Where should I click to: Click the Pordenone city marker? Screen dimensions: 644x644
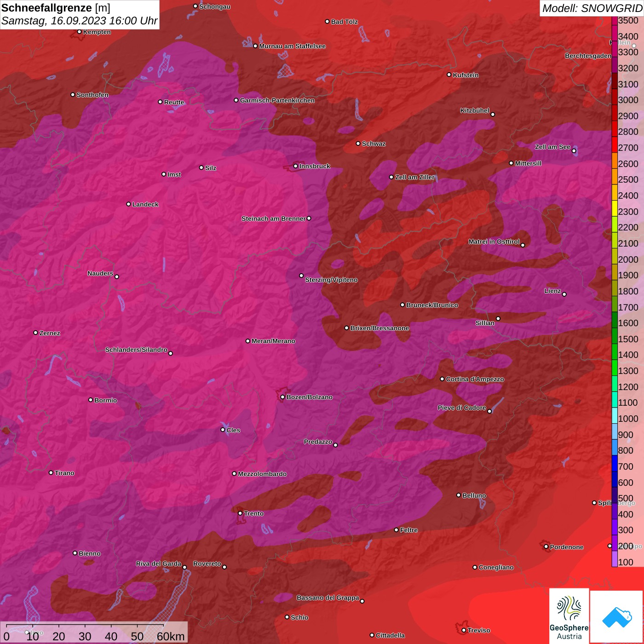pos(546,546)
